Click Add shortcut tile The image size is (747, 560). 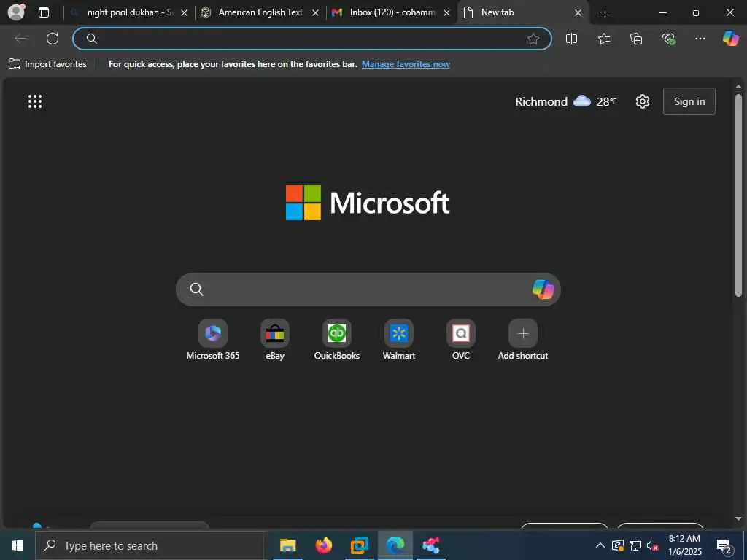[x=522, y=340]
